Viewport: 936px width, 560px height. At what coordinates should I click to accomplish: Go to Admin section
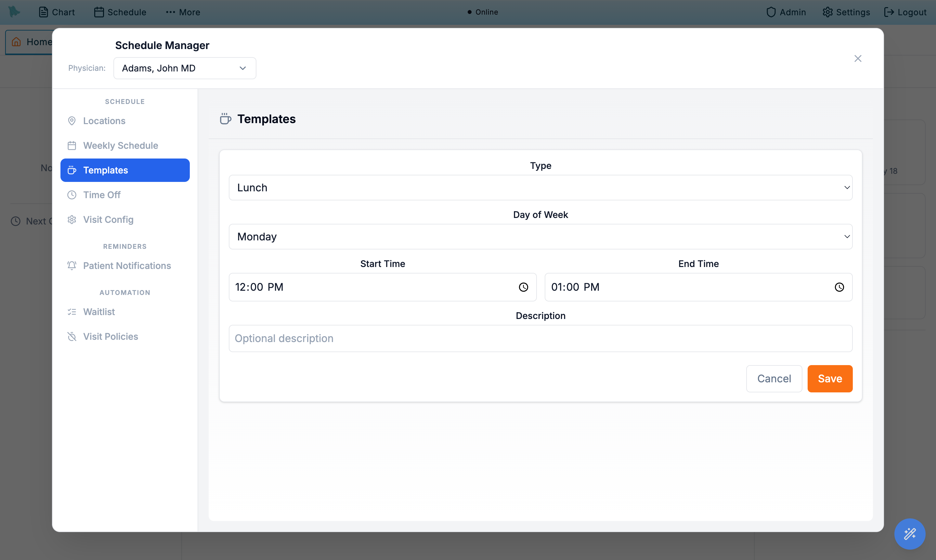(786, 12)
